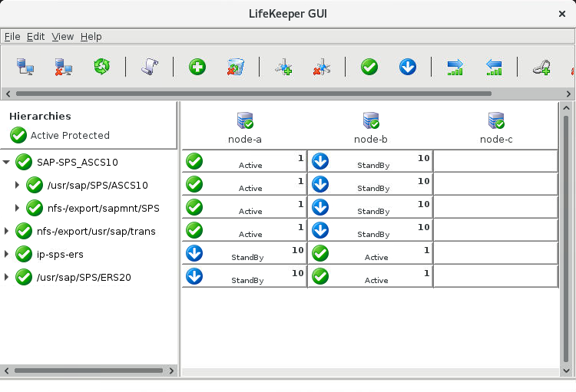Click node-a Active icon for nfs-/export/usr/sap/trans row
This screenshot has height=392, width=576.
click(194, 230)
